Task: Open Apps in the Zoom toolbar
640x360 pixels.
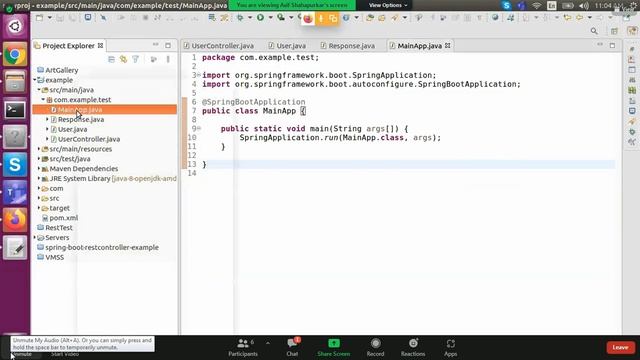Action: [451, 347]
